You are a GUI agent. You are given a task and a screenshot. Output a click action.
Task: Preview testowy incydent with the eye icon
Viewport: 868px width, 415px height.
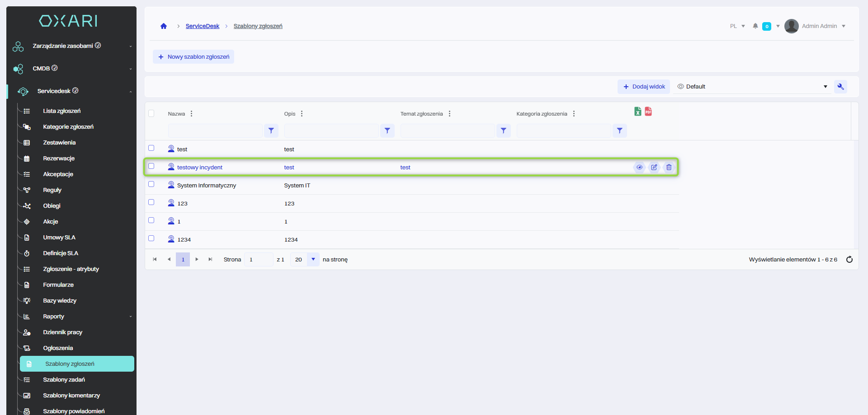[639, 168]
